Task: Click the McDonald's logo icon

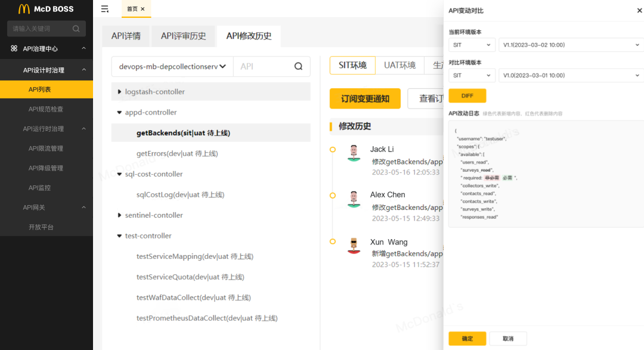Action: [24, 8]
